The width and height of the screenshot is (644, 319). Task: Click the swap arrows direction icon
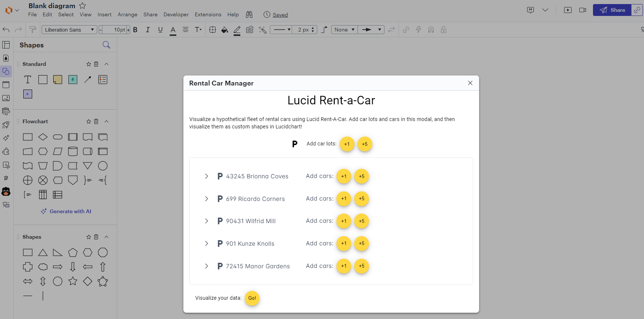[x=392, y=30]
